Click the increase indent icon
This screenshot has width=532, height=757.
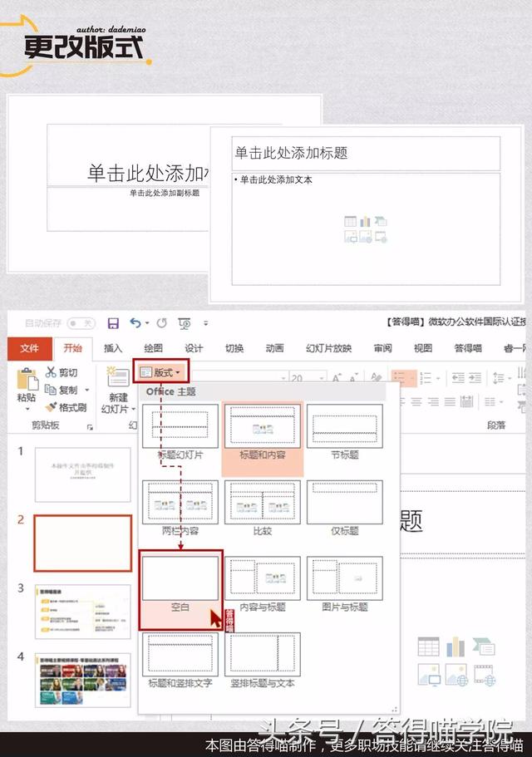coord(475,377)
